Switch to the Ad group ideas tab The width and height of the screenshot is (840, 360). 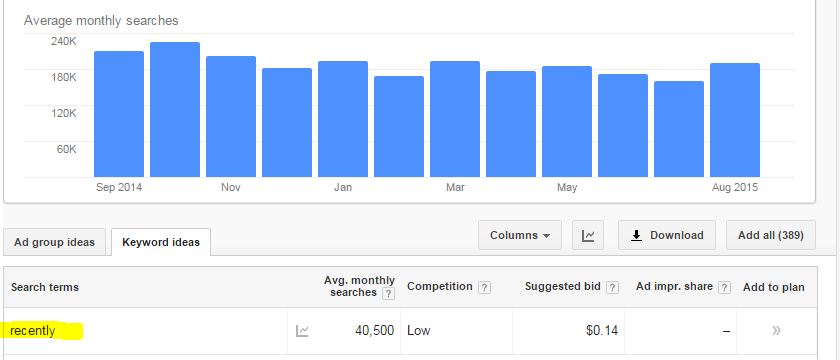(x=55, y=242)
